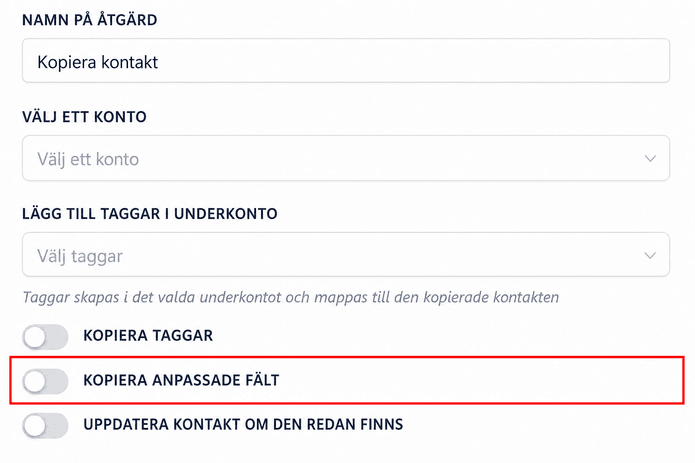Click the Välj taggar chevron arrow
This screenshot has height=463, width=695.
point(650,256)
